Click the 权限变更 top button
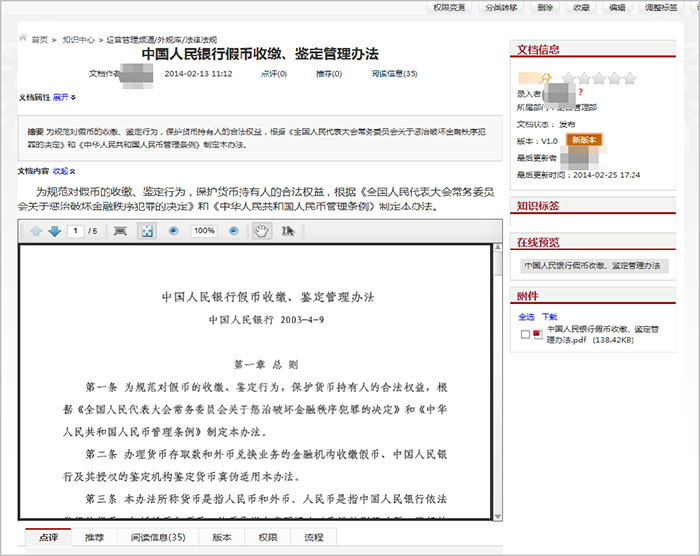This screenshot has height=556, width=700. pos(449,7)
